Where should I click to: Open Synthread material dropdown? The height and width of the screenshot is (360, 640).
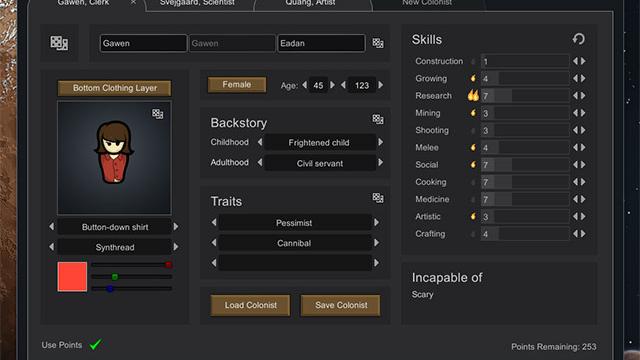coord(115,247)
